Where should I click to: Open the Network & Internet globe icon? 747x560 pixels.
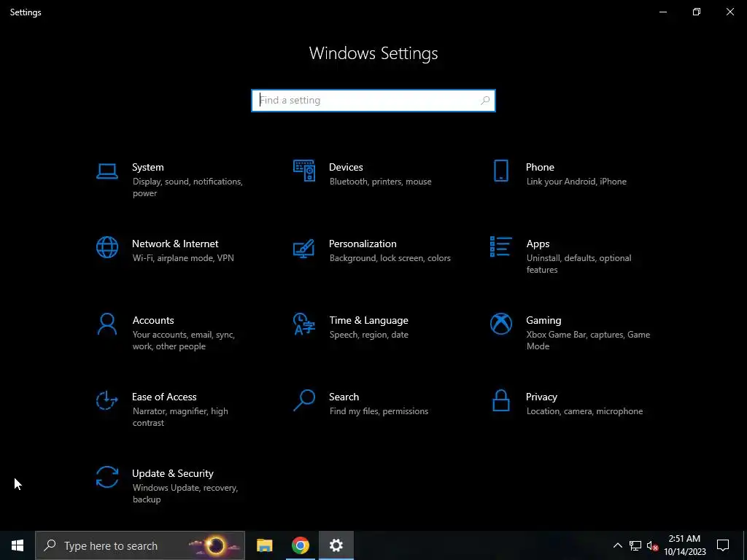(x=107, y=247)
